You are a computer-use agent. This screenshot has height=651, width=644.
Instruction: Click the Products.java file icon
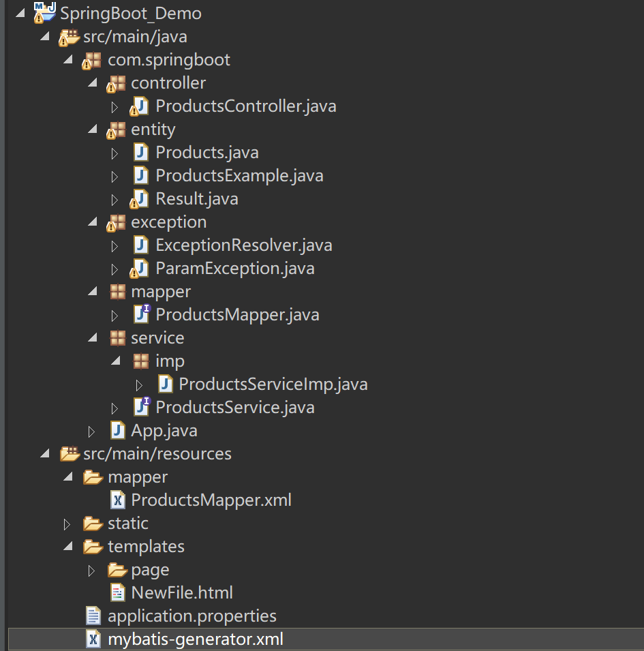tap(141, 153)
